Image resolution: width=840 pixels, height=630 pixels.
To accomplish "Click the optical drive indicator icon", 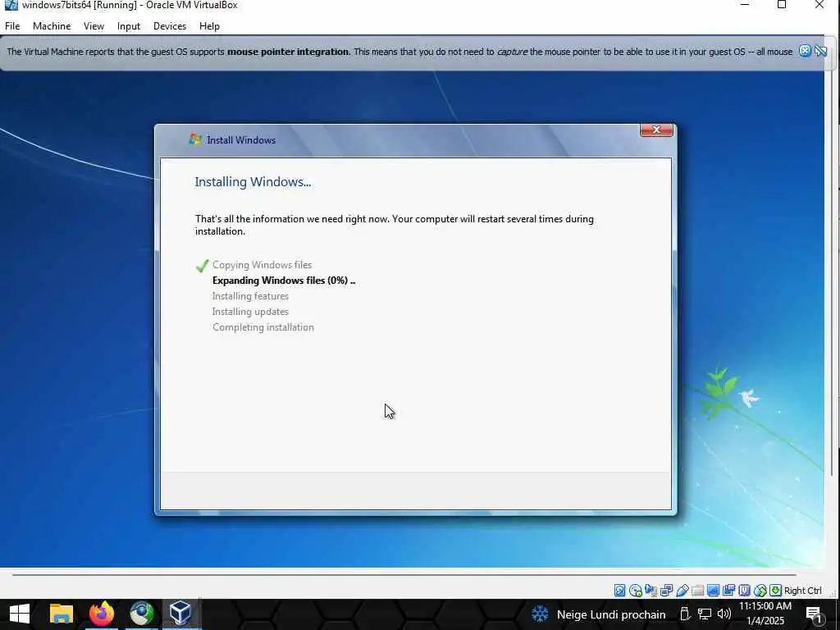I will (636, 591).
